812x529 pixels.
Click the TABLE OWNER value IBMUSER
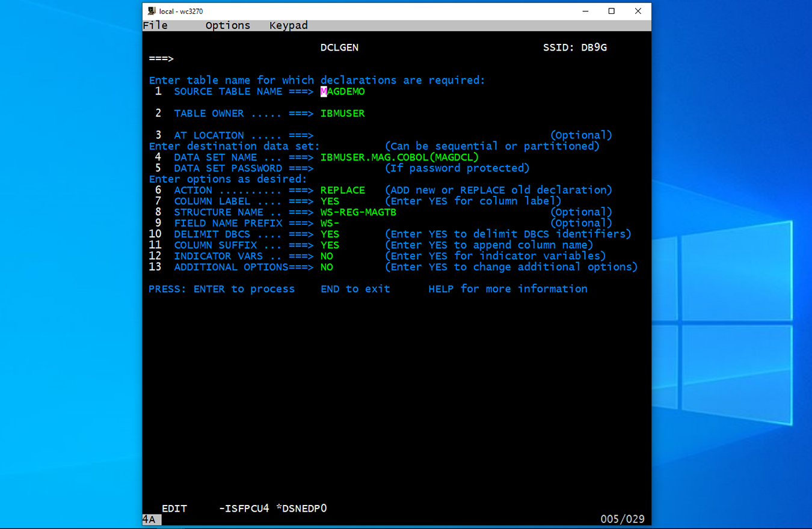tap(343, 114)
